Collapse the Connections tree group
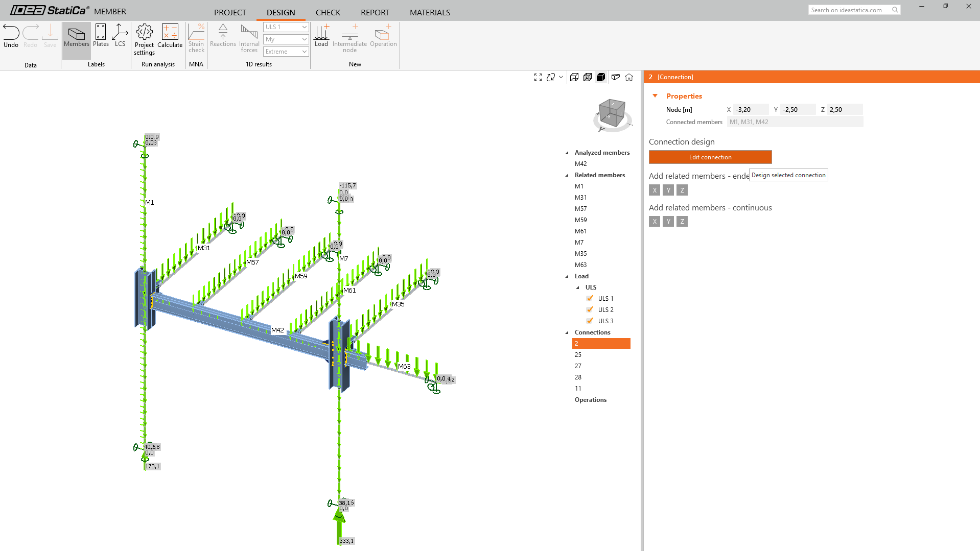 tap(567, 332)
